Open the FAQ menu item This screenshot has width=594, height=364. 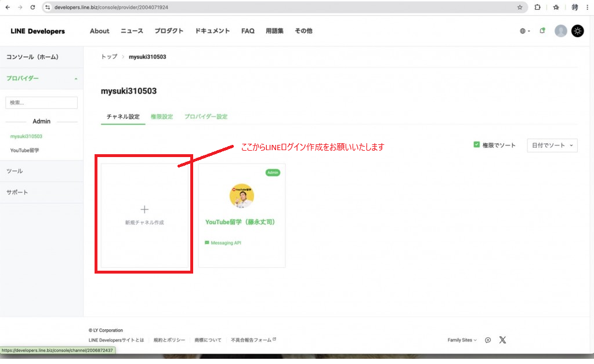point(248,31)
